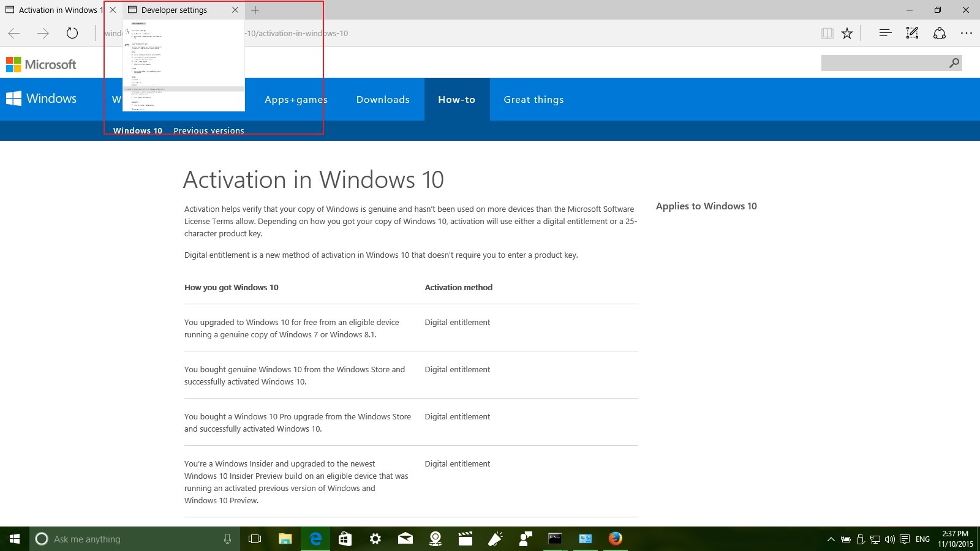Open File Explorer from the taskbar
Screen dimensions: 980x551
(285, 539)
